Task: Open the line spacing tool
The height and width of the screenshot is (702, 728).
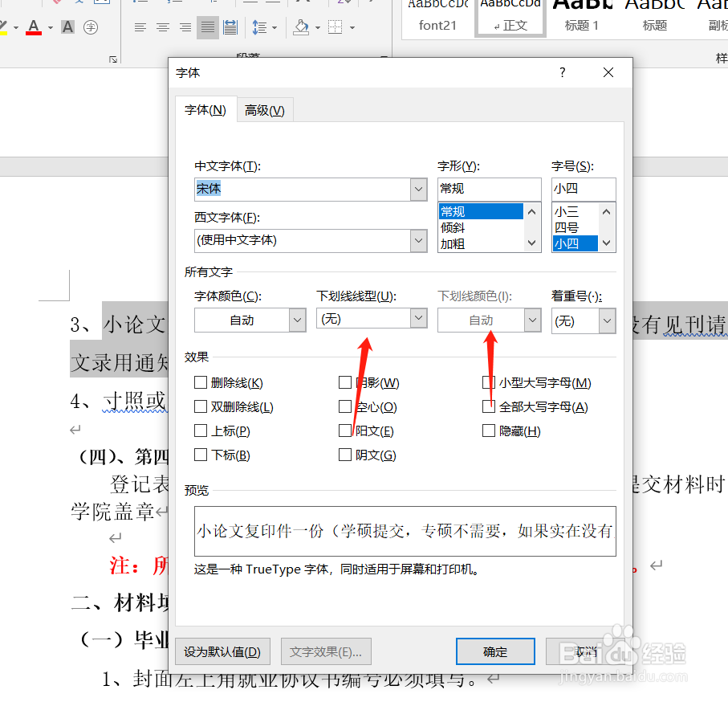Action: (259, 27)
